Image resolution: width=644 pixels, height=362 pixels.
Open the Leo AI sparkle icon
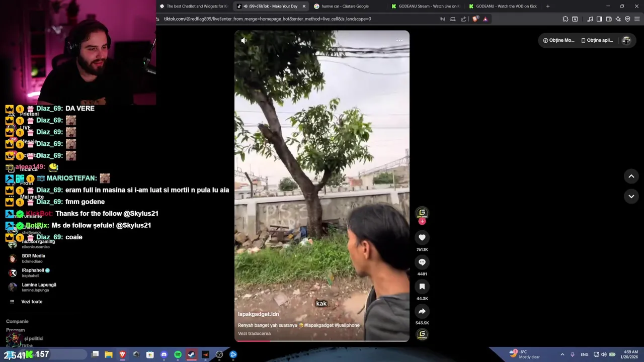(x=618, y=19)
